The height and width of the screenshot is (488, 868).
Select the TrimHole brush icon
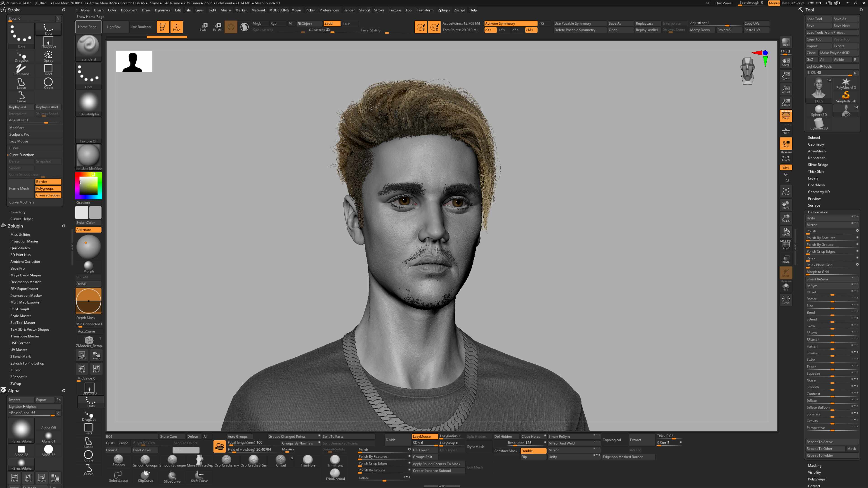[x=308, y=460]
